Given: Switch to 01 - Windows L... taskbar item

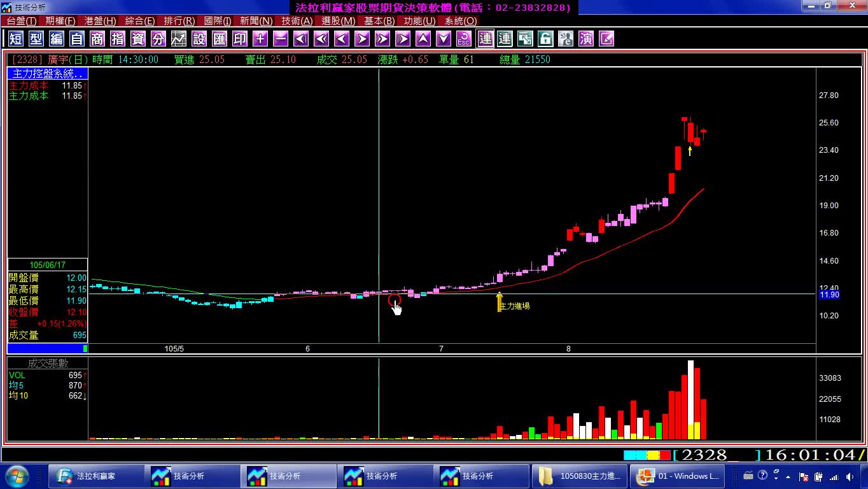Looking at the screenshot, I should coord(678,476).
